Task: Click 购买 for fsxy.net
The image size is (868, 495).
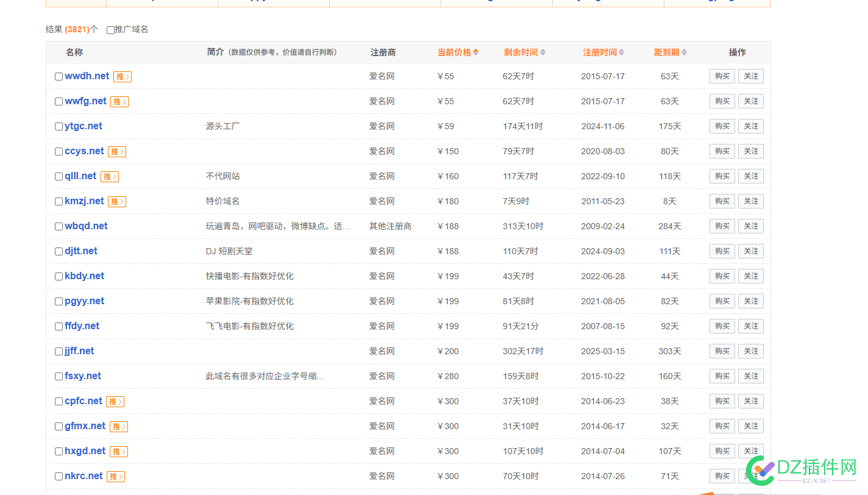Action: pos(722,376)
